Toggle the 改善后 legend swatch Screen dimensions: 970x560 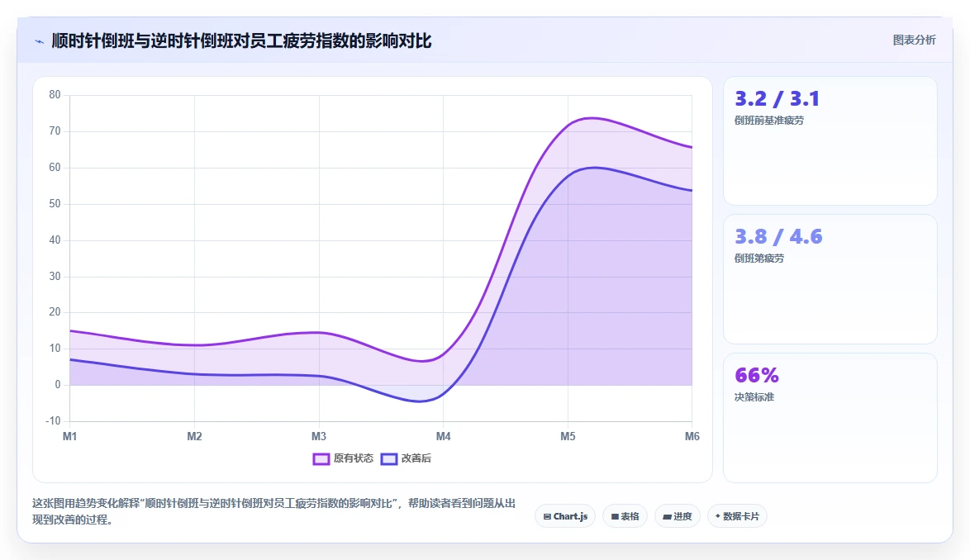pyautogui.click(x=388, y=458)
